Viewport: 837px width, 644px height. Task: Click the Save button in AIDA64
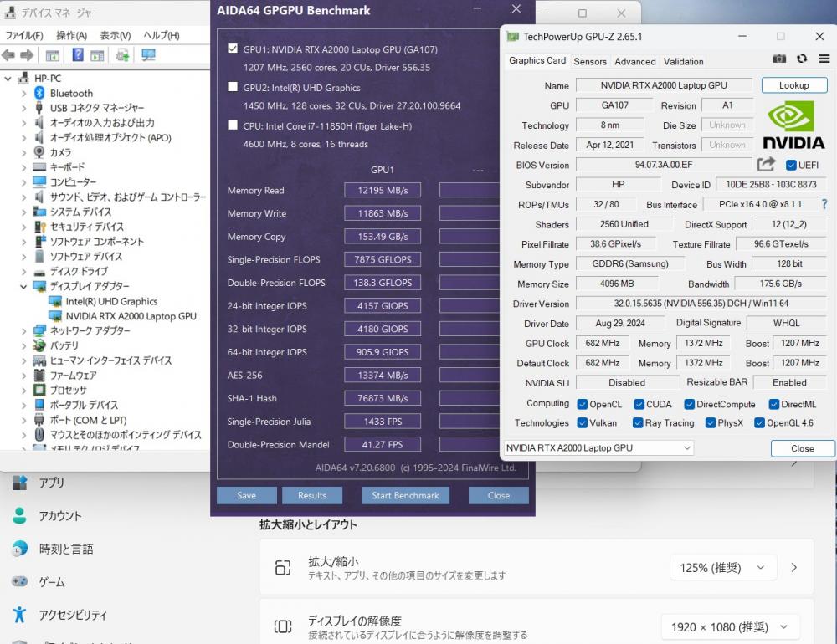click(x=247, y=495)
